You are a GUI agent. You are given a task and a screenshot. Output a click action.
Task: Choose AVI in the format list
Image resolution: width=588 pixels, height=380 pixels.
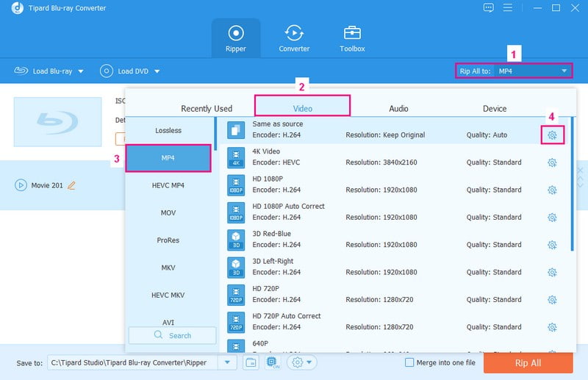[x=168, y=322]
